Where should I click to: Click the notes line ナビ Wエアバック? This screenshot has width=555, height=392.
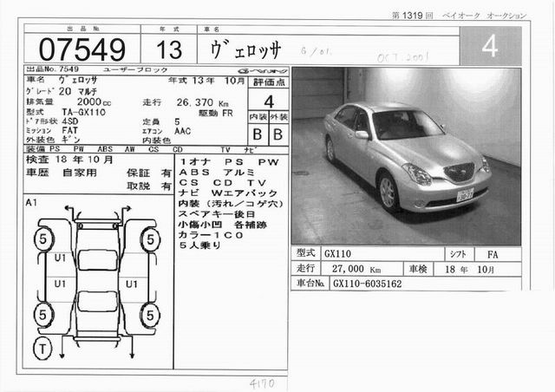tap(228, 193)
